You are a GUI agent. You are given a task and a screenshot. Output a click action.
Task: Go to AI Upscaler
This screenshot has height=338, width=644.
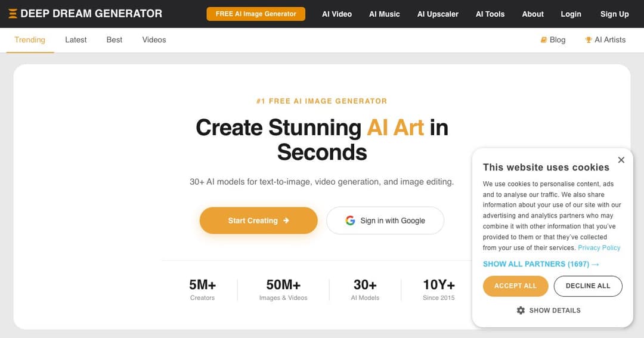[x=438, y=14]
